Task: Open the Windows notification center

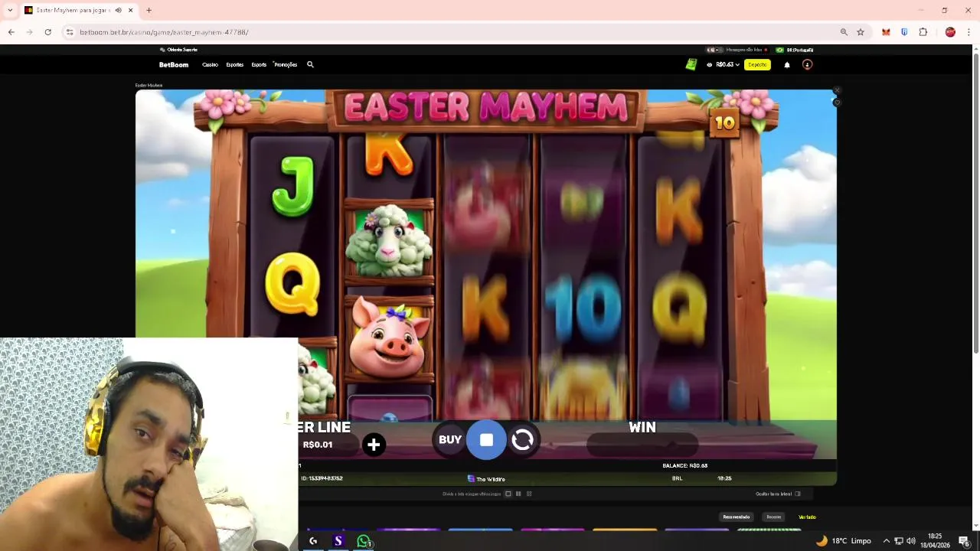Action: 964,541
